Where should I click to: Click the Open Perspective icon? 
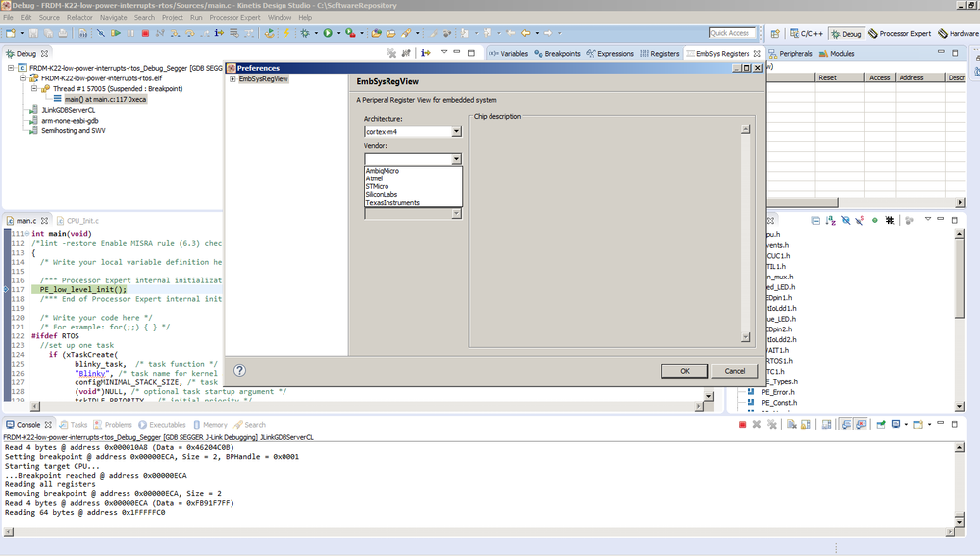click(775, 33)
